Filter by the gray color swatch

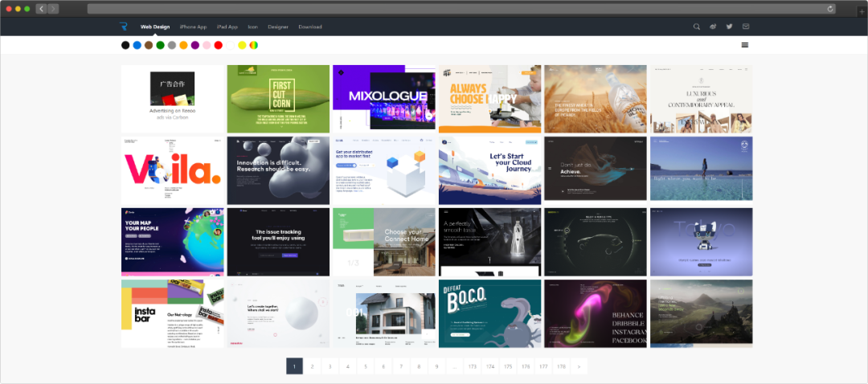click(172, 45)
